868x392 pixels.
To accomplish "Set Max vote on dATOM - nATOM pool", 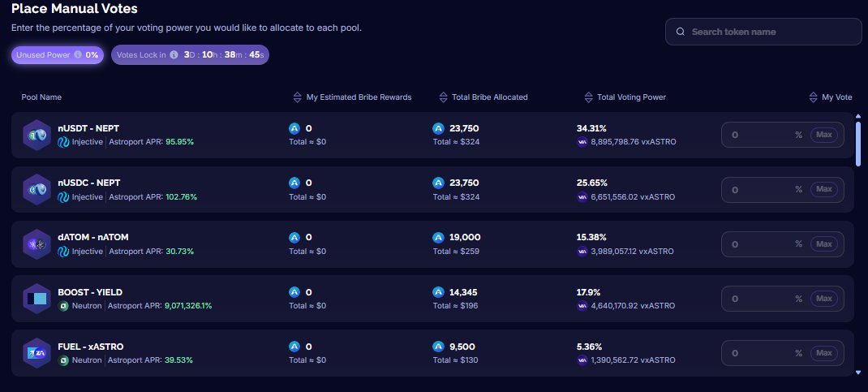I will coord(823,244).
